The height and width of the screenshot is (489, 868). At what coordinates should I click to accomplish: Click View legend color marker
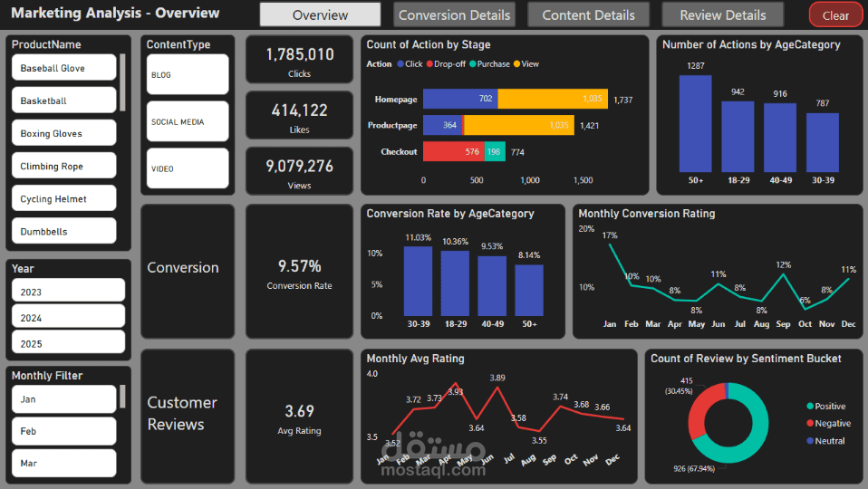click(x=517, y=63)
